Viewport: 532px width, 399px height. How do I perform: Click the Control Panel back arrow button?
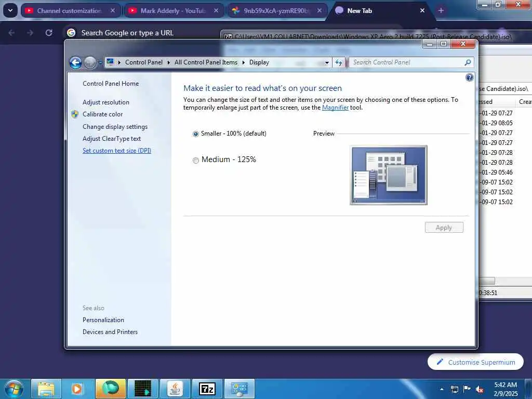click(75, 62)
